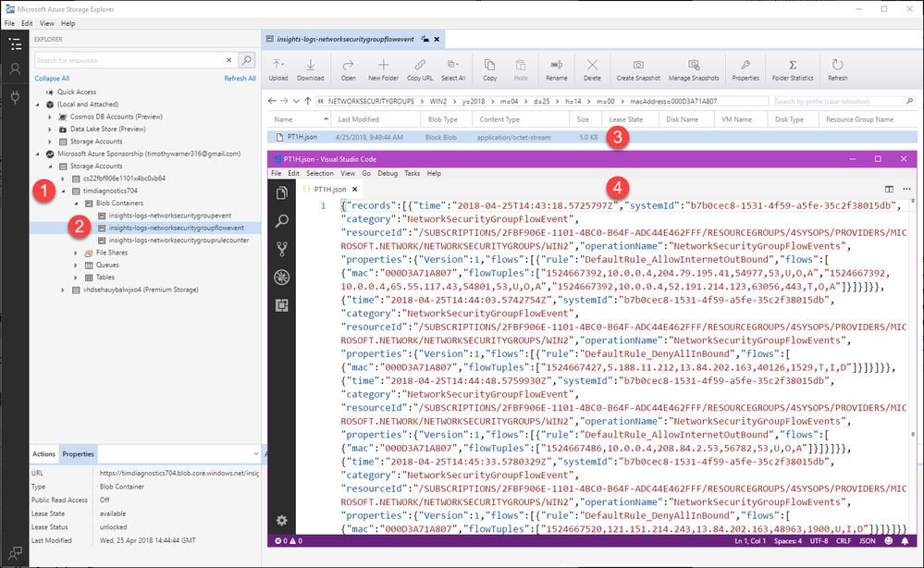Click the Upload toolbar button

pyautogui.click(x=278, y=70)
